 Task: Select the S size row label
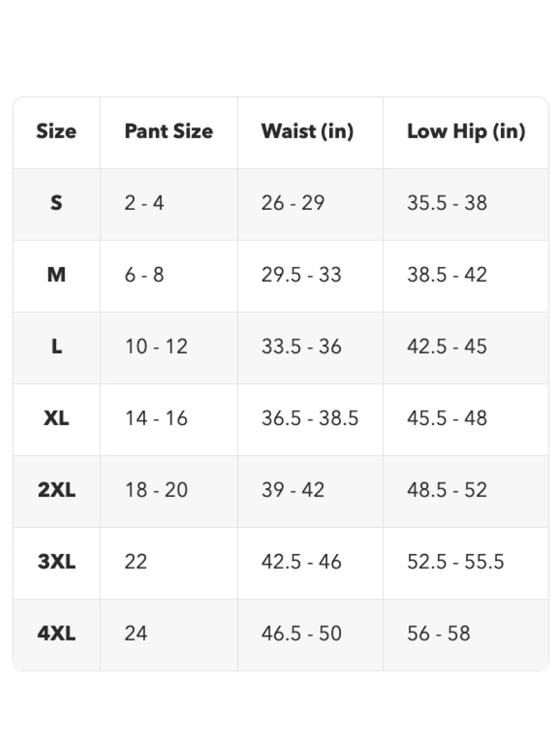pos(57,203)
